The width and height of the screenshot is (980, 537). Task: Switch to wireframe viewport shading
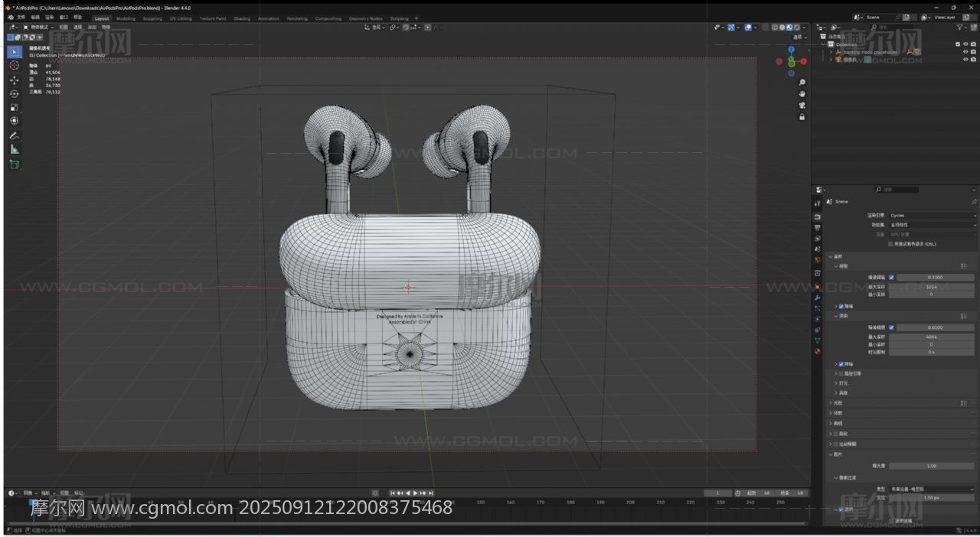775,28
